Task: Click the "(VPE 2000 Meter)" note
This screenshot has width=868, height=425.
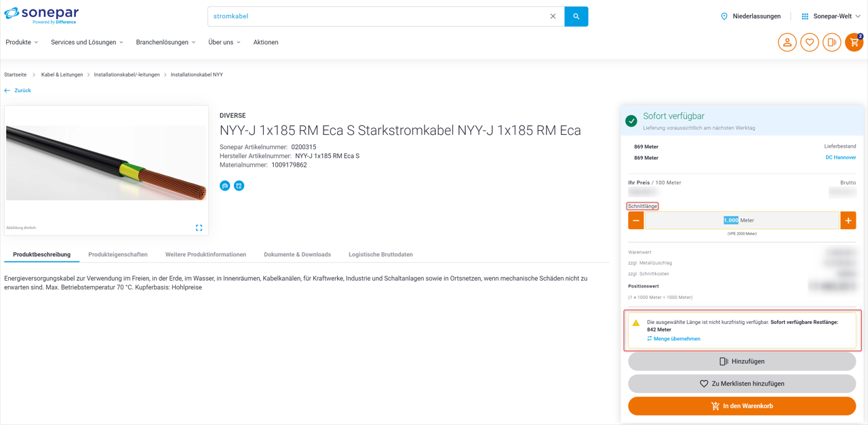Action: pyautogui.click(x=742, y=234)
